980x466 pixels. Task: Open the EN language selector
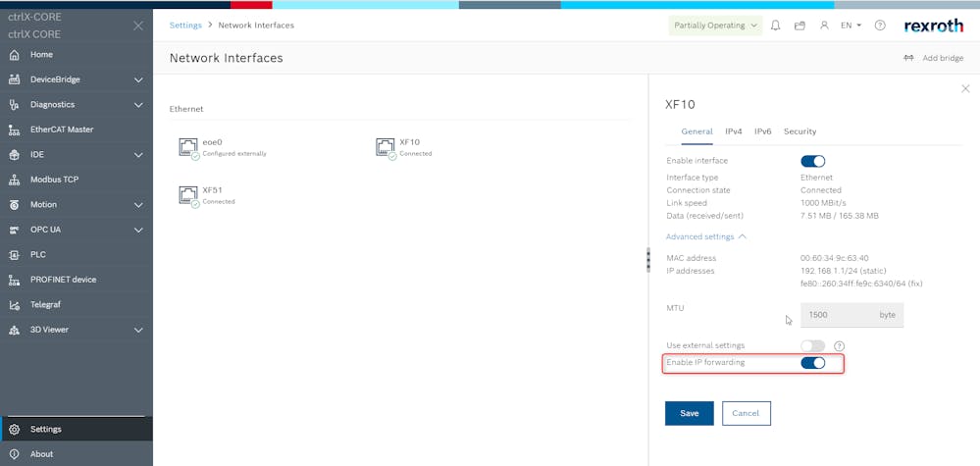[x=851, y=26]
